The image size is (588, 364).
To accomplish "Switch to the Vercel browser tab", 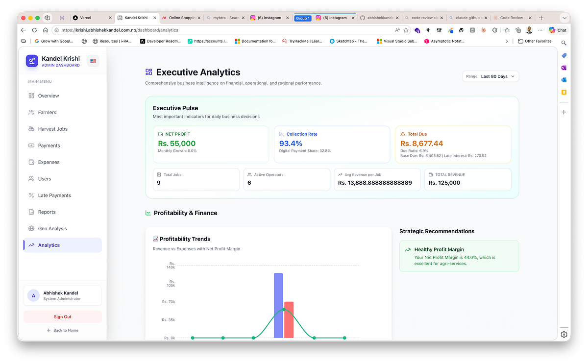I will 92,18.
